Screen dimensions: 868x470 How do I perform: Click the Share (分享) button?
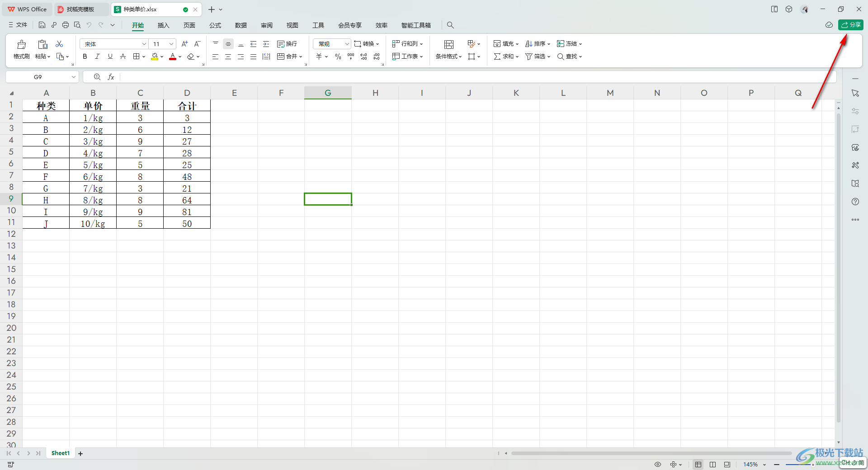tap(851, 25)
